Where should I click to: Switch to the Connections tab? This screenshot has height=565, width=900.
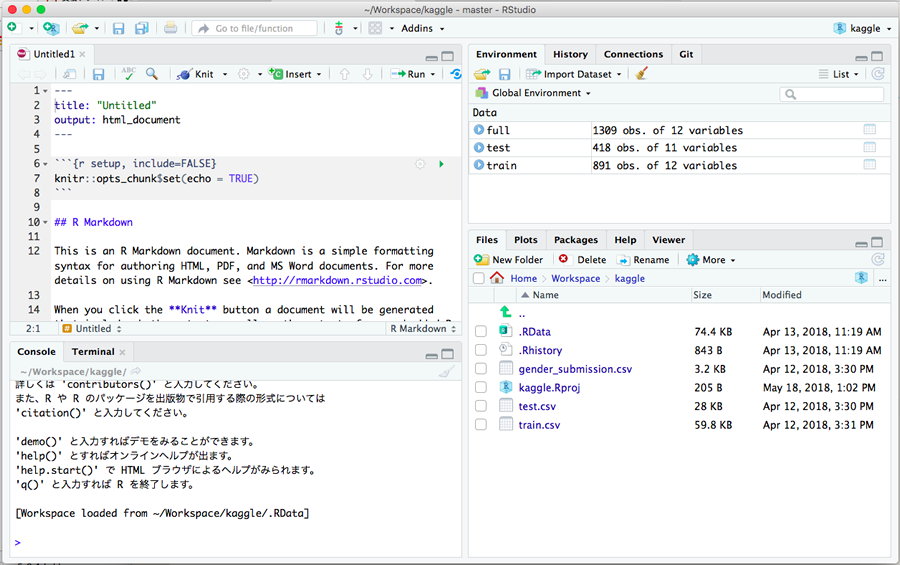[633, 54]
